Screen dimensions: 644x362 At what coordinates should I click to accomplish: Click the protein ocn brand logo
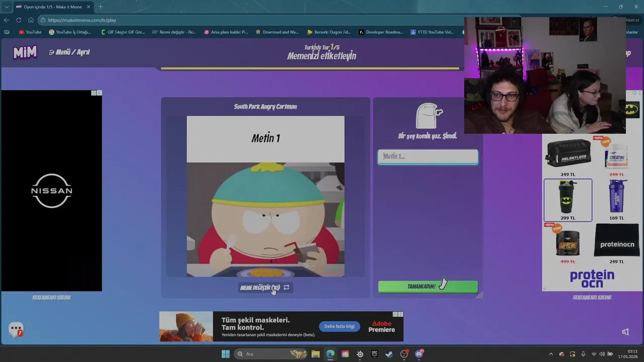pyautogui.click(x=592, y=279)
